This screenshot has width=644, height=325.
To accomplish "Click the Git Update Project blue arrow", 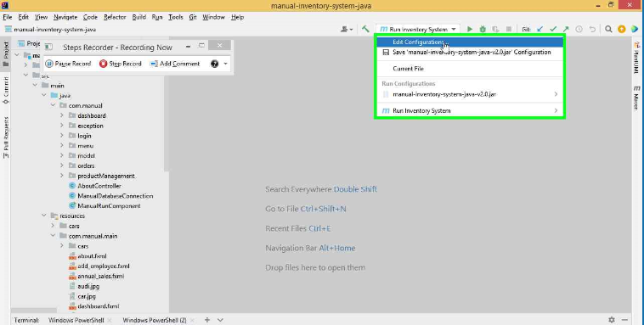I will (x=540, y=29).
